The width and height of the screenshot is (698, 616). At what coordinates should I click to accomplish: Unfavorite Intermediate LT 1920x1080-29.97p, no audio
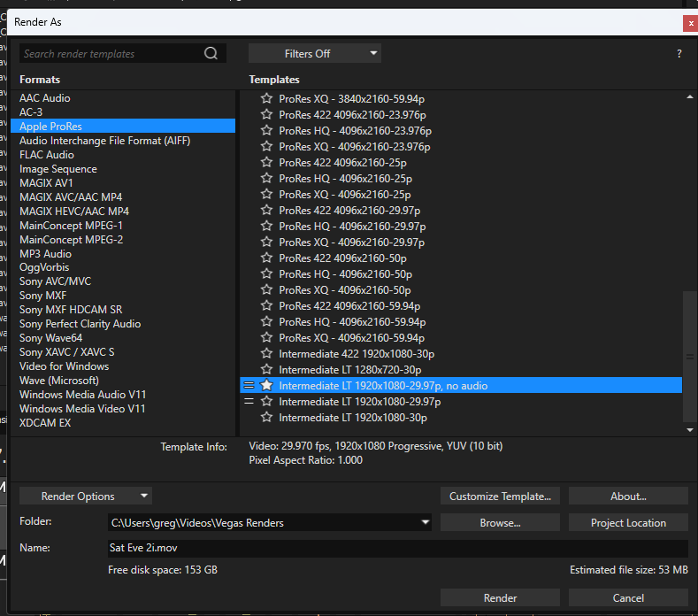pos(266,386)
